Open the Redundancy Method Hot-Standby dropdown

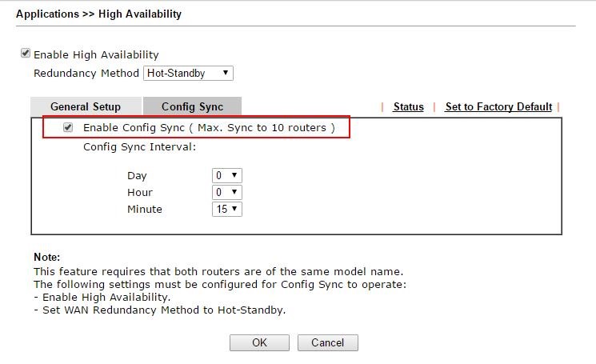click(x=188, y=73)
